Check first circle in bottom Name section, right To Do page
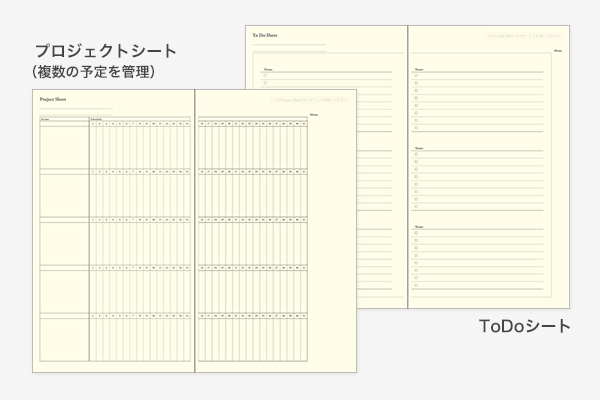 [x=416, y=235]
